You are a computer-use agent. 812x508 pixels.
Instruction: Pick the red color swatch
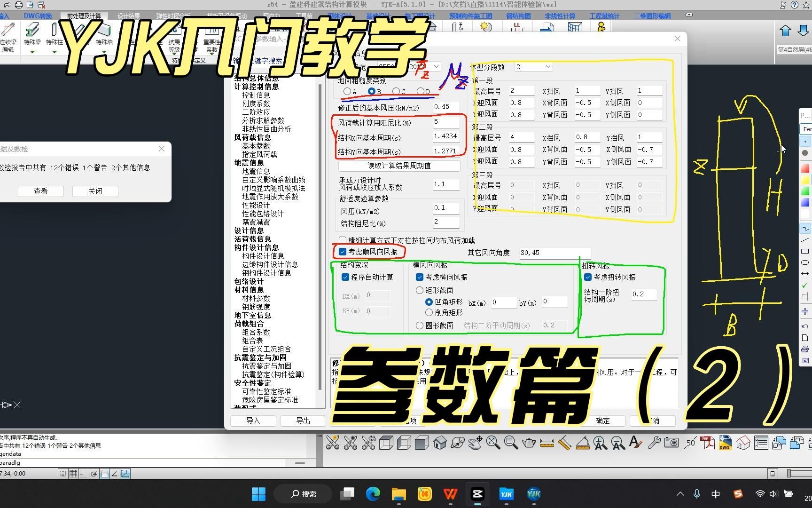tap(805, 168)
